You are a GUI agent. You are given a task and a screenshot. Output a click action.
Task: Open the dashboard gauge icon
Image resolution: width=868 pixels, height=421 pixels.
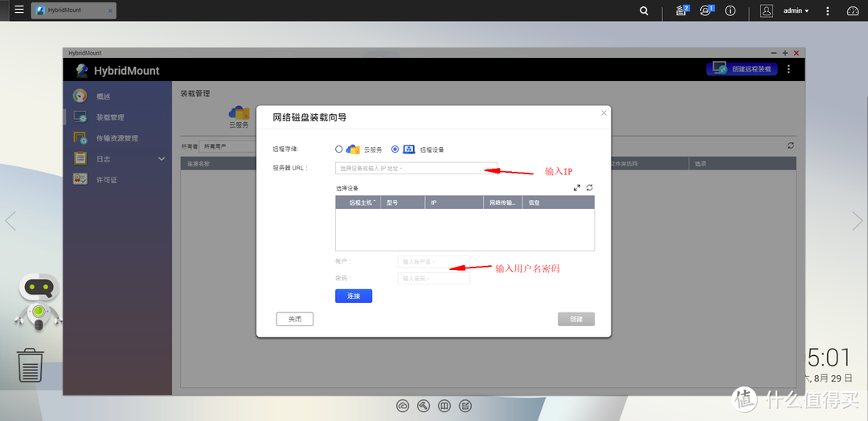[x=853, y=10]
